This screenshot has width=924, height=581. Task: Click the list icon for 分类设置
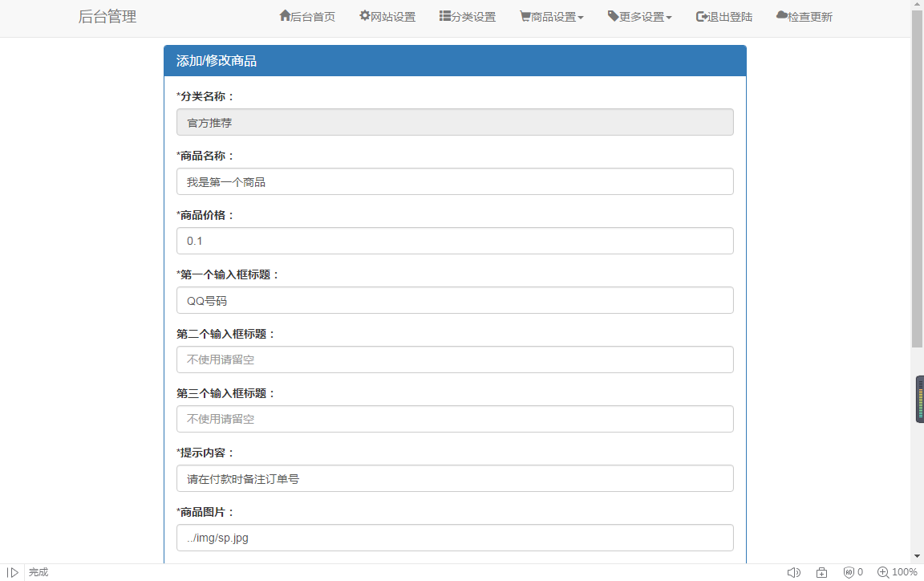point(445,16)
